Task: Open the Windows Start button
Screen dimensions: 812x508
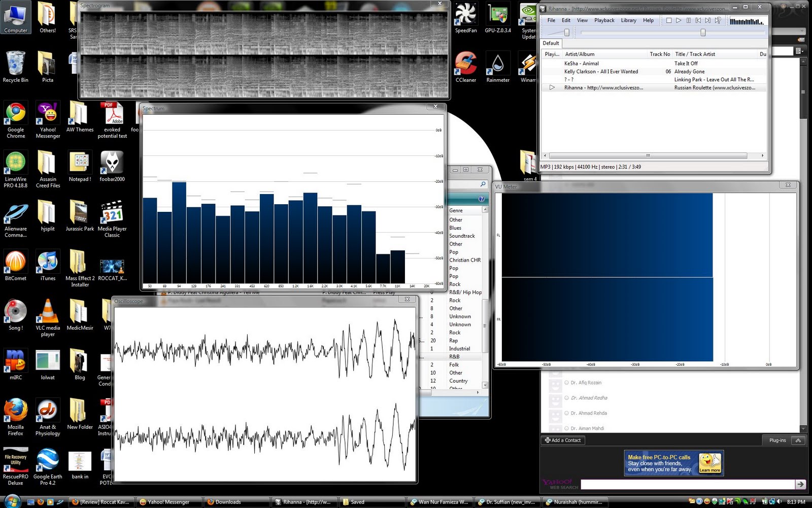Action: pyautogui.click(x=11, y=502)
